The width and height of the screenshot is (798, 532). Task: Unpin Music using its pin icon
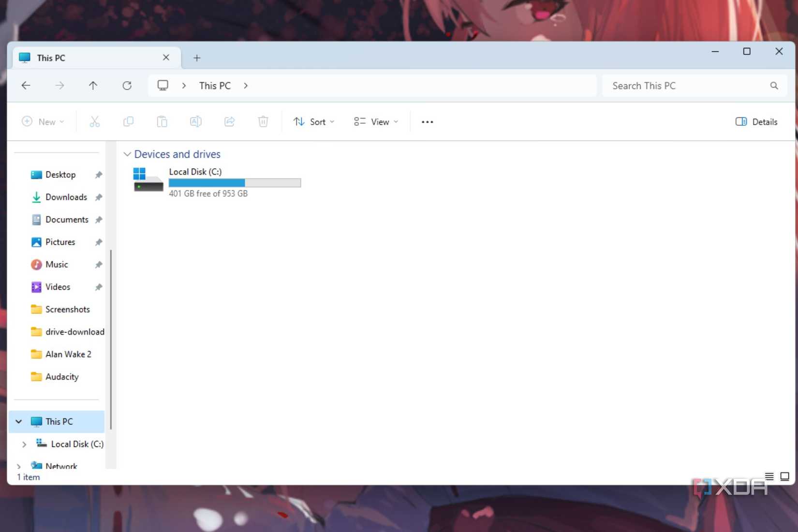pos(99,265)
